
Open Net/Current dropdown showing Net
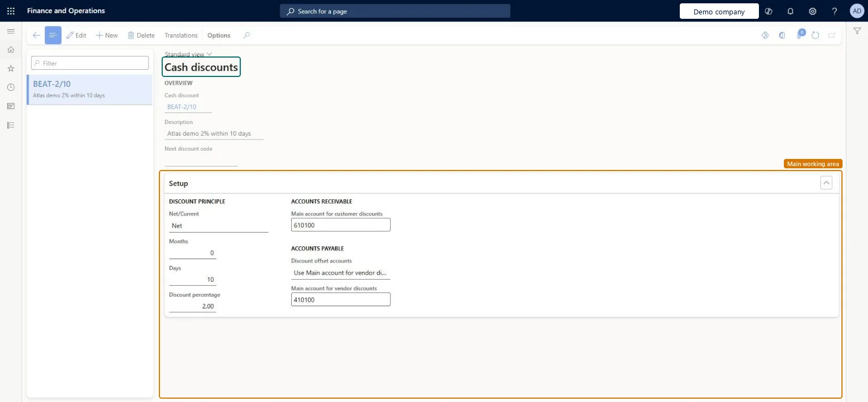219,226
